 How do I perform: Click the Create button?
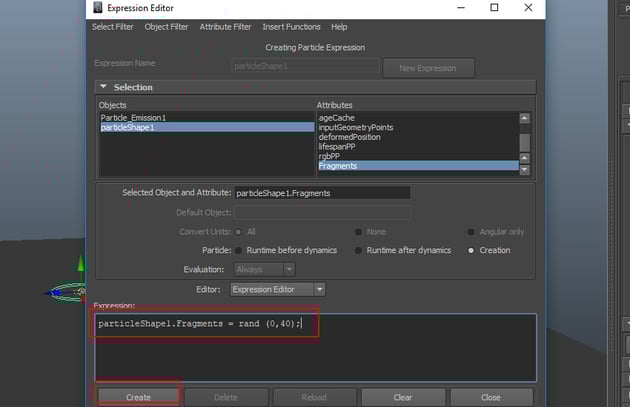pyautogui.click(x=139, y=397)
